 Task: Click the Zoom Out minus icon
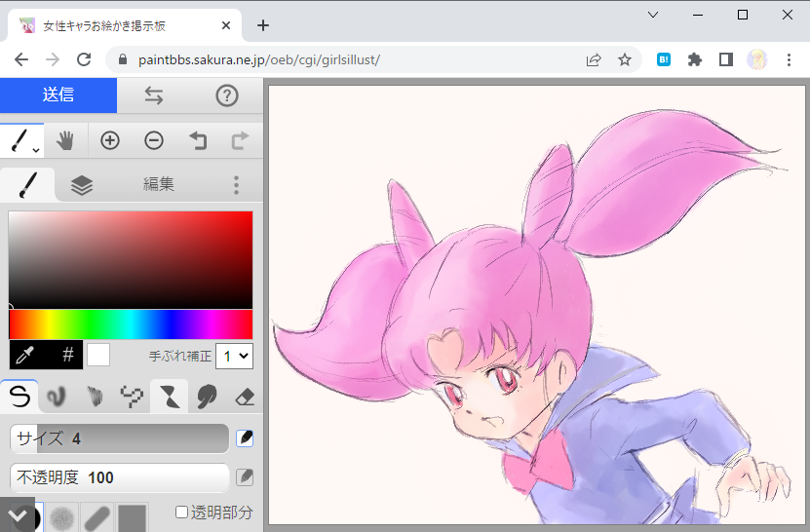click(154, 141)
